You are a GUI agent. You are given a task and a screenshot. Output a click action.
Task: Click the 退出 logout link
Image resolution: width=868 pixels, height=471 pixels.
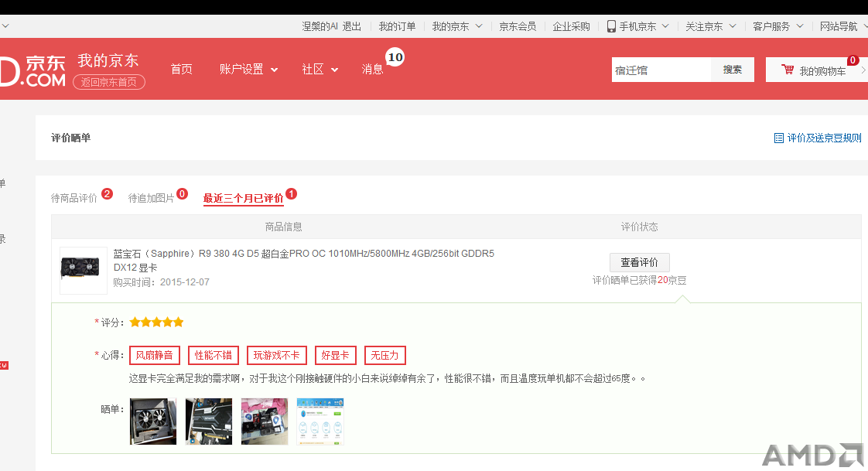coord(351,26)
